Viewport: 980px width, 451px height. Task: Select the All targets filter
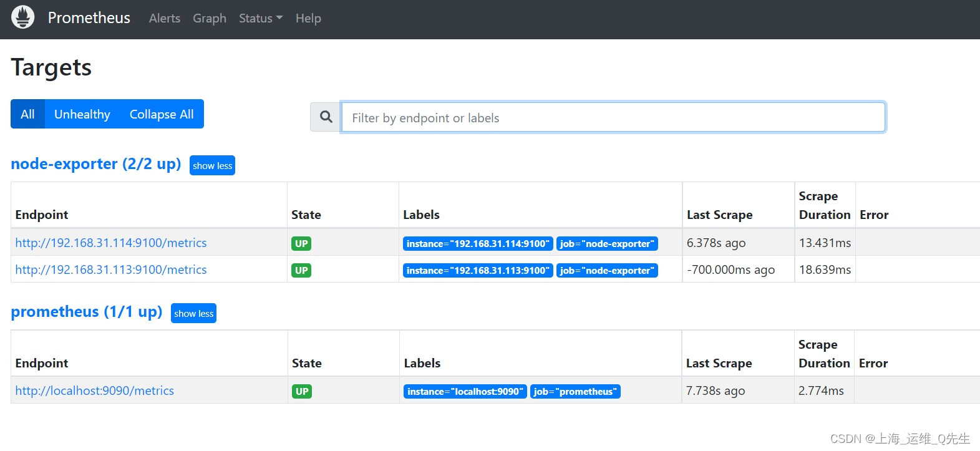[27, 114]
